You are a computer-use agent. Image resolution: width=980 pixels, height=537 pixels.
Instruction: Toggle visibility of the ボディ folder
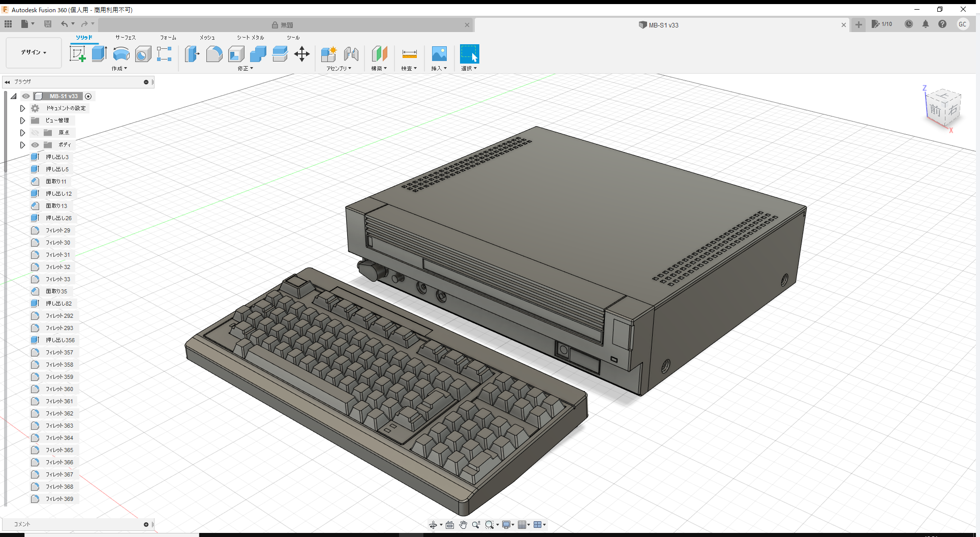[x=35, y=145]
